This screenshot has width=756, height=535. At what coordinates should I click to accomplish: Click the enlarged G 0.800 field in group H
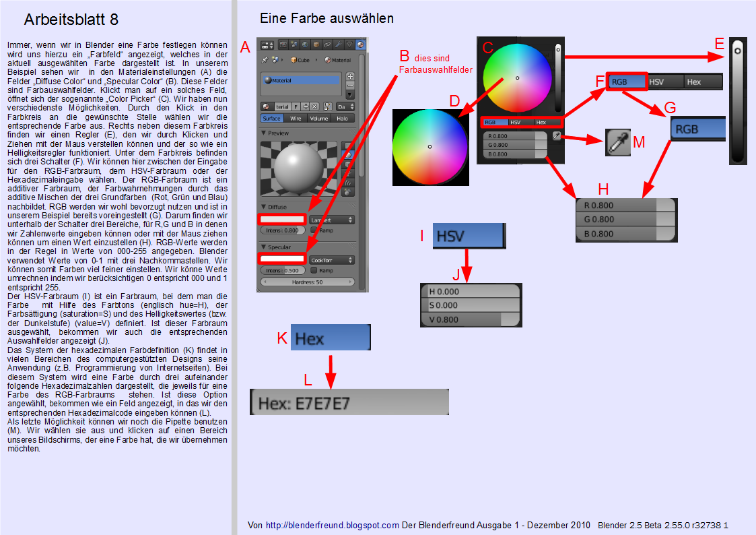(x=626, y=220)
